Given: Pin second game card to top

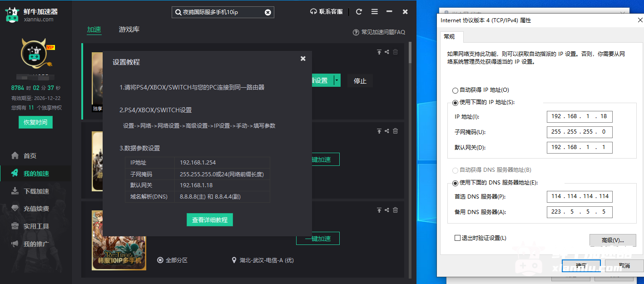Looking at the screenshot, I should click(x=379, y=131).
